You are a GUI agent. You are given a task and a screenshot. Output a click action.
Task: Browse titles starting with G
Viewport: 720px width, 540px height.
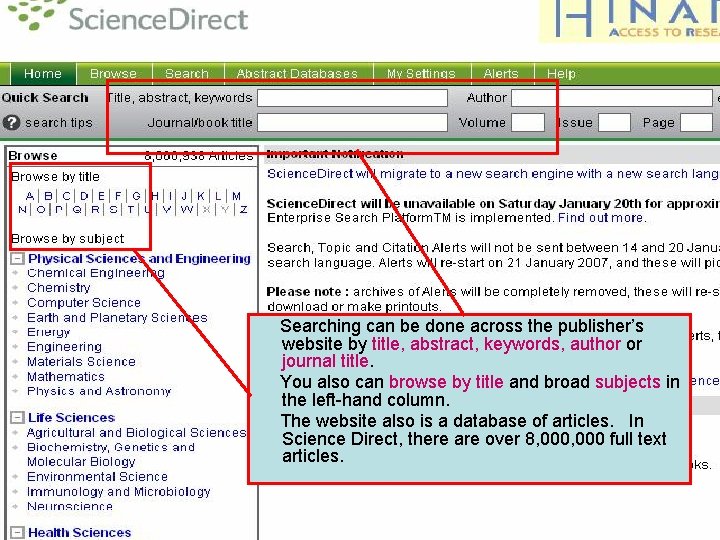pyautogui.click(x=136, y=196)
